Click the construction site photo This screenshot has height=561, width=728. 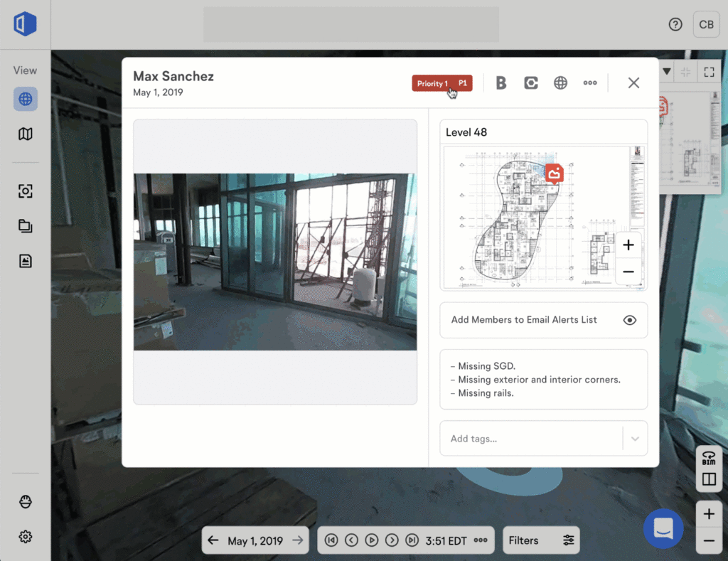tap(275, 262)
